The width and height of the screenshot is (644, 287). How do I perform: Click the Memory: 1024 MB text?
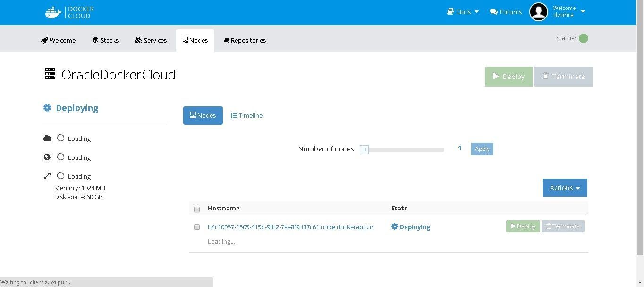coord(80,188)
